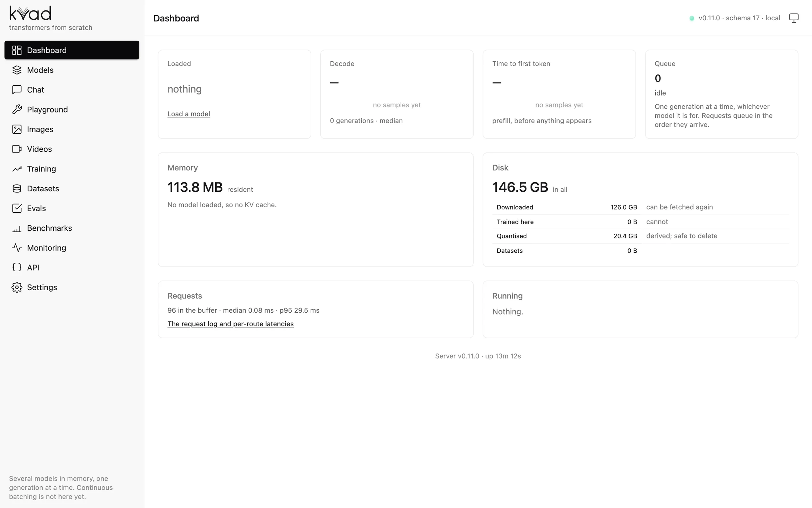Screen dimensions: 812x508
Task: Navigate to the Settings label
Action: click(x=42, y=287)
